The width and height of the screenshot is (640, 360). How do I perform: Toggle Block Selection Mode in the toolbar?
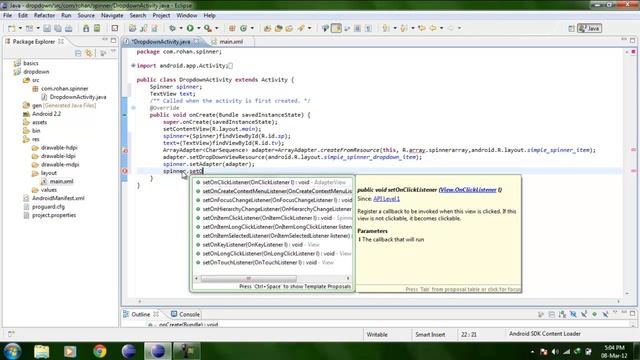click(x=357, y=28)
